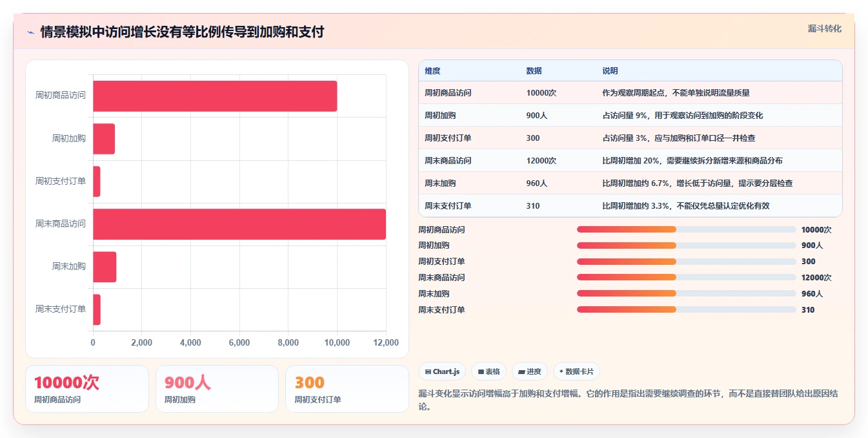Click the lightning icon beside the title
The width and height of the screenshot is (868, 438).
point(30,32)
